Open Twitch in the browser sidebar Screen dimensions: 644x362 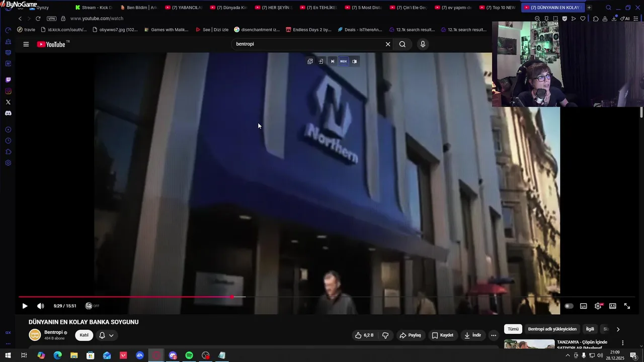8,80
